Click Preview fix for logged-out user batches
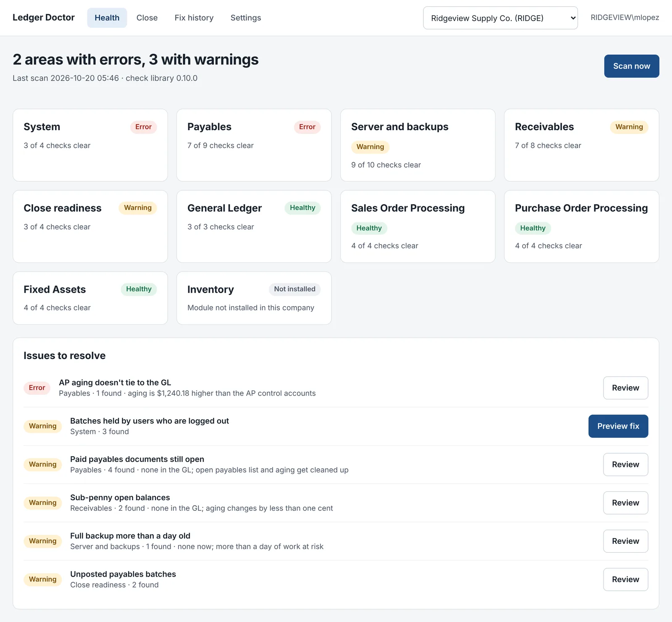The width and height of the screenshot is (672, 622). click(618, 426)
